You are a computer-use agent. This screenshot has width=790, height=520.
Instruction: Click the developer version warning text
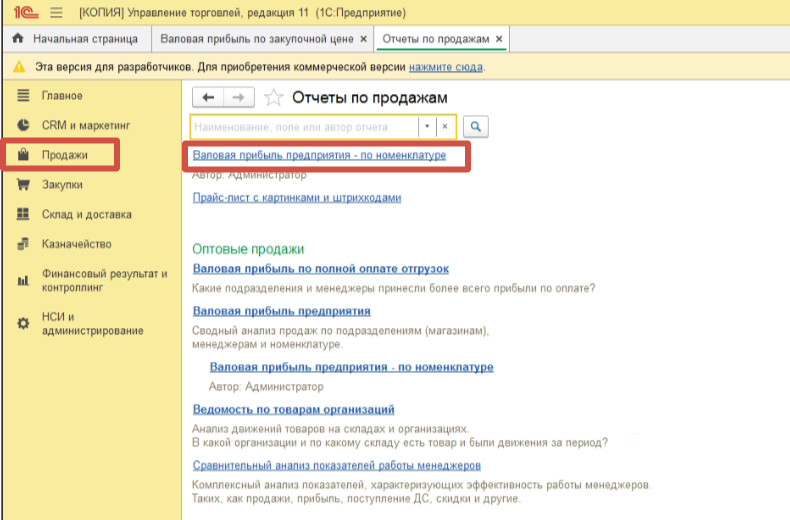220,67
